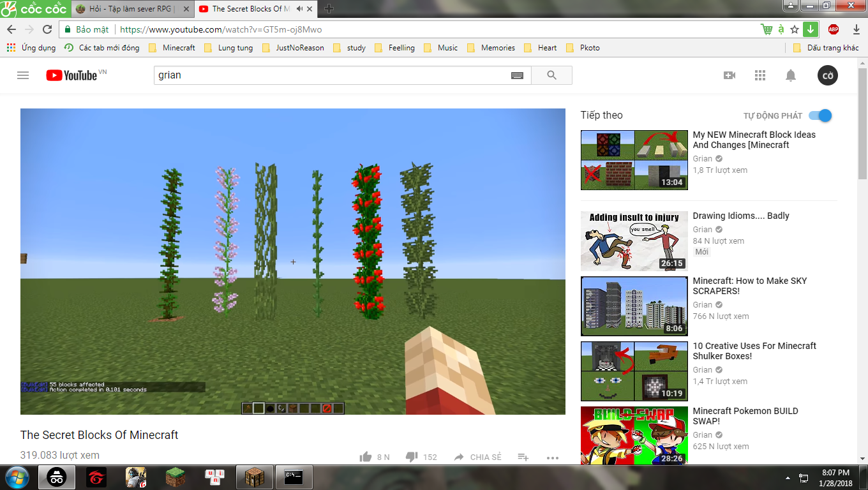This screenshot has width=868, height=490.
Task: Open the 10:19 Shulker Boxes thumbnail
Action: pos(634,371)
